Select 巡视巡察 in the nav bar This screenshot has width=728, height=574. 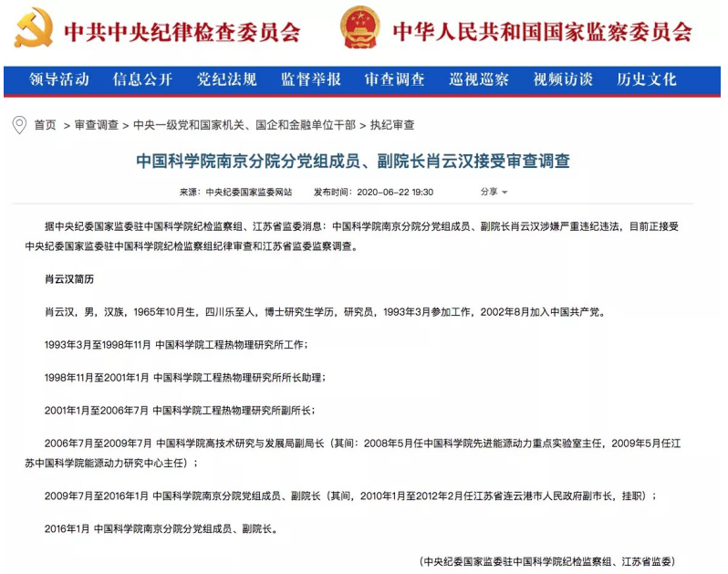click(x=479, y=79)
